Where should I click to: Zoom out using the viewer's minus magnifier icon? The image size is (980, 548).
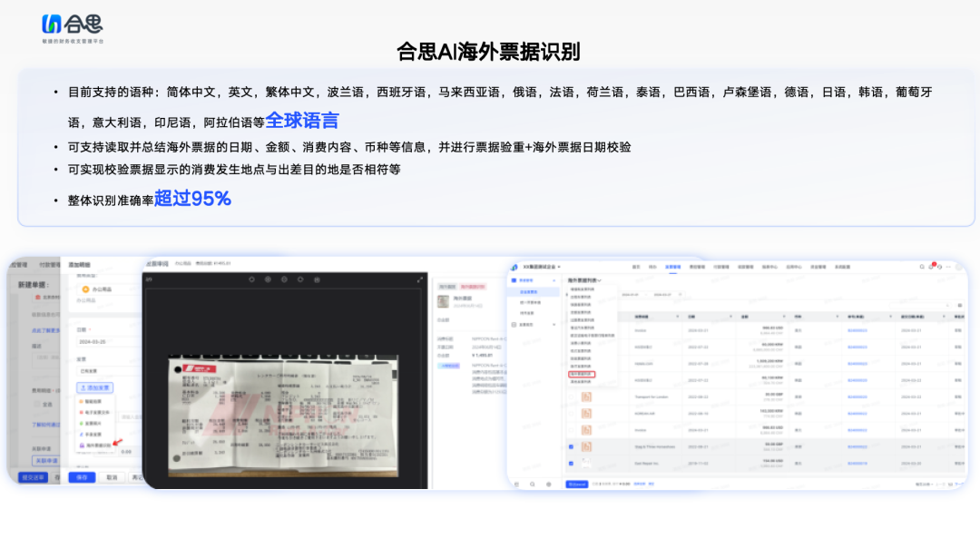click(284, 279)
